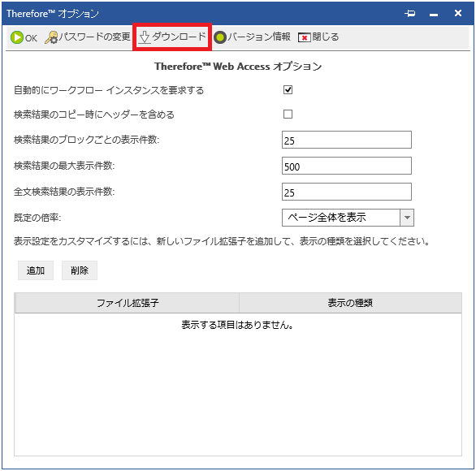Image resolution: width=476 pixels, height=471 pixels.
Task: Close window via title bar X
Action: 458,13
